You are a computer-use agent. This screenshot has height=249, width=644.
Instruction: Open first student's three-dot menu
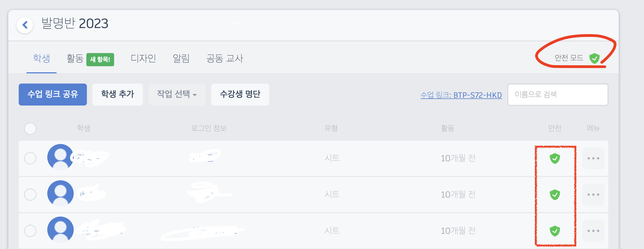click(593, 158)
